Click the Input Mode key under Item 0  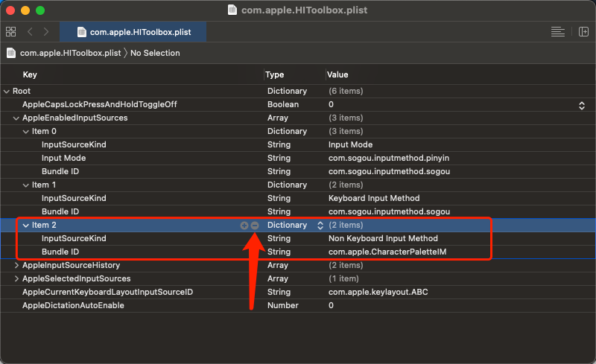[63, 158]
